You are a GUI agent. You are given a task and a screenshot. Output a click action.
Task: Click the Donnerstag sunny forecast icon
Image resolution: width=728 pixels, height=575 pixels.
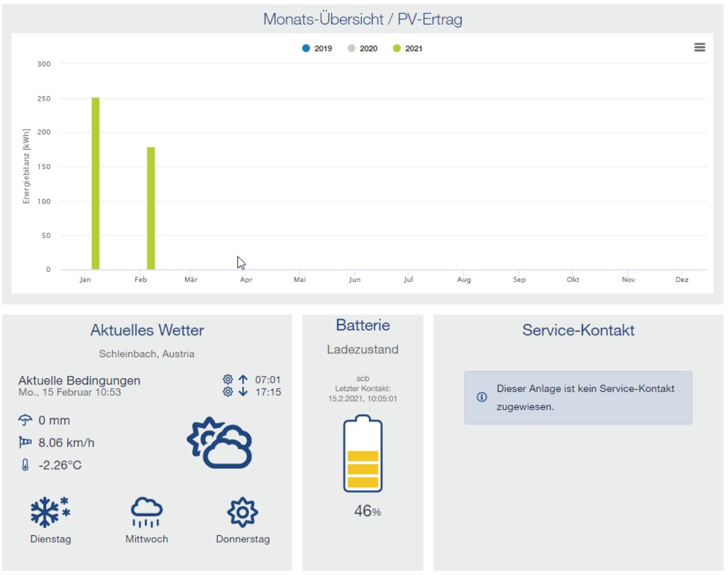pyautogui.click(x=242, y=512)
